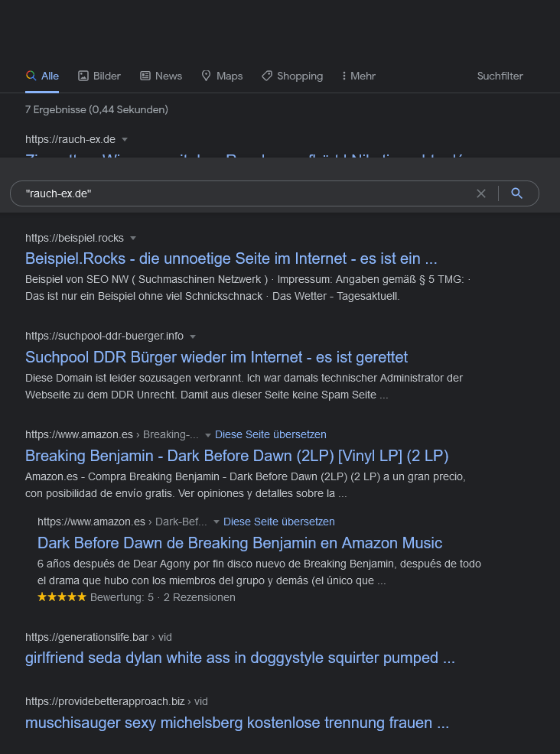The width and height of the screenshot is (560, 754).
Task: Select the Alle search tab
Action: click(x=42, y=76)
